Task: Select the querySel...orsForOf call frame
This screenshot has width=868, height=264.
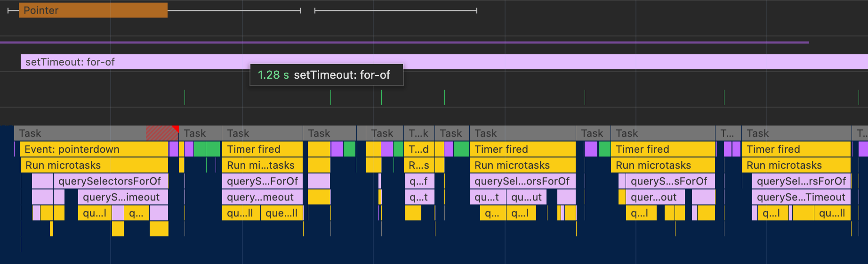Action: 522,181
